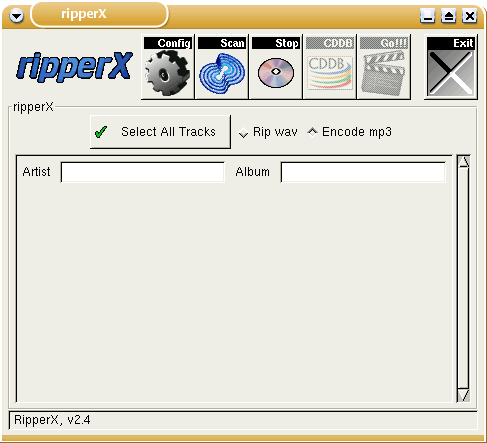Click the scrollbar up arrow

click(x=464, y=162)
